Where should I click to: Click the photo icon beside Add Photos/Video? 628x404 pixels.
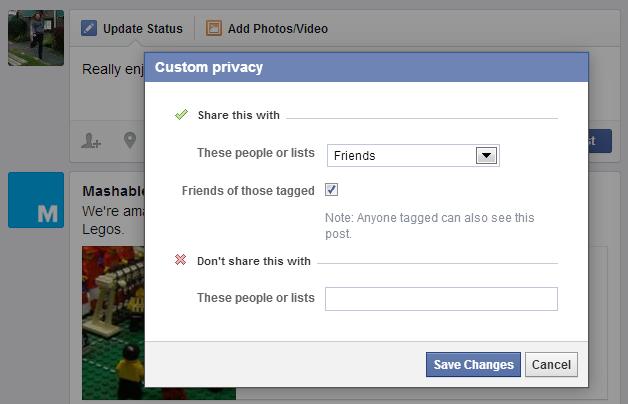click(214, 28)
